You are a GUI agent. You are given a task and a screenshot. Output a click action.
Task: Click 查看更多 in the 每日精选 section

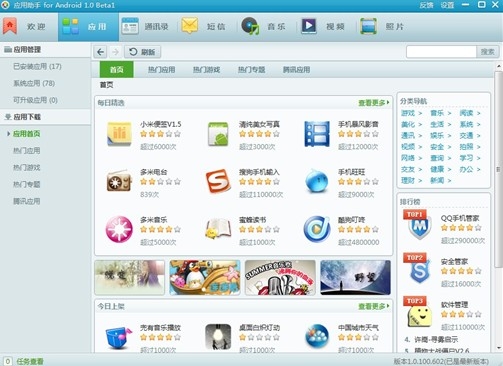(373, 103)
